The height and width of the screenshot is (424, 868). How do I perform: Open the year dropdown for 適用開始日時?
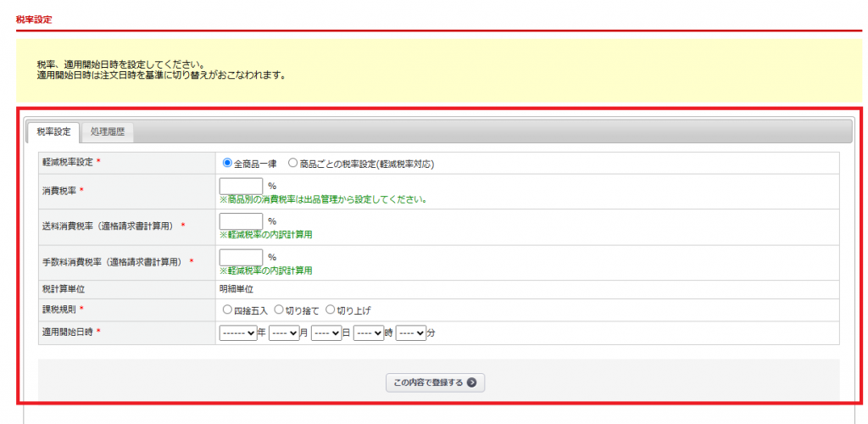(x=238, y=332)
